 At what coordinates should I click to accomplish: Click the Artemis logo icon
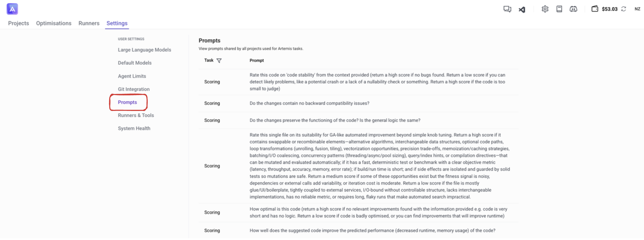(x=12, y=9)
